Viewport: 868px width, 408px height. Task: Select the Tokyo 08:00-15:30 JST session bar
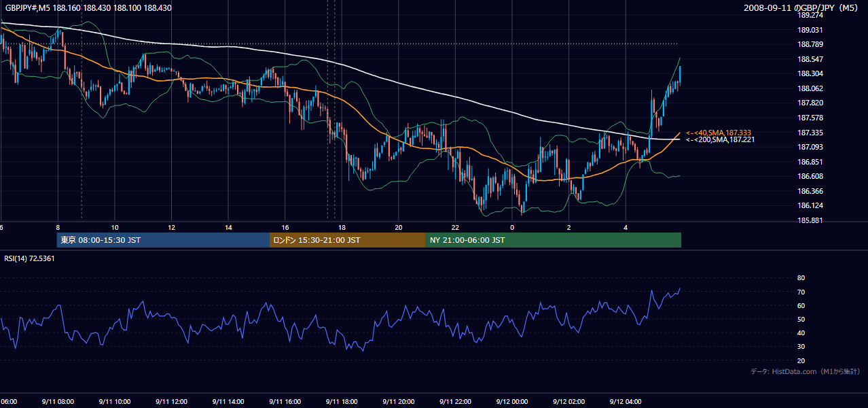[163, 240]
